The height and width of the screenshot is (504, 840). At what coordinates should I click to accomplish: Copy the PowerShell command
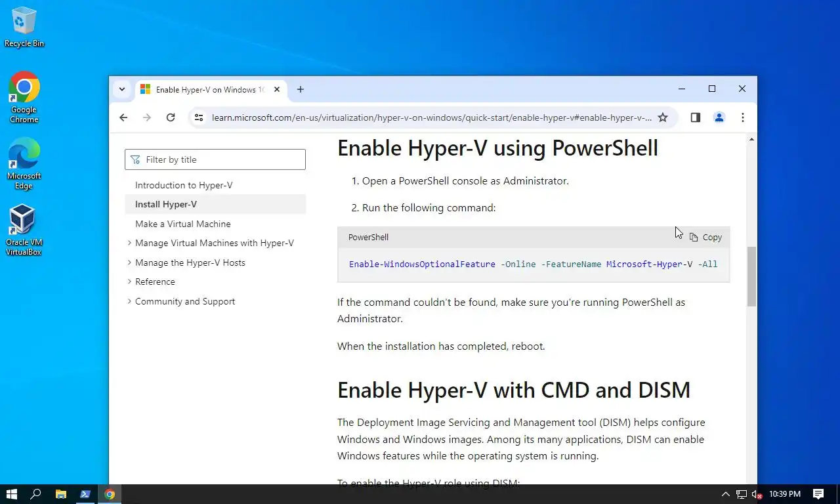click(705, 238)
